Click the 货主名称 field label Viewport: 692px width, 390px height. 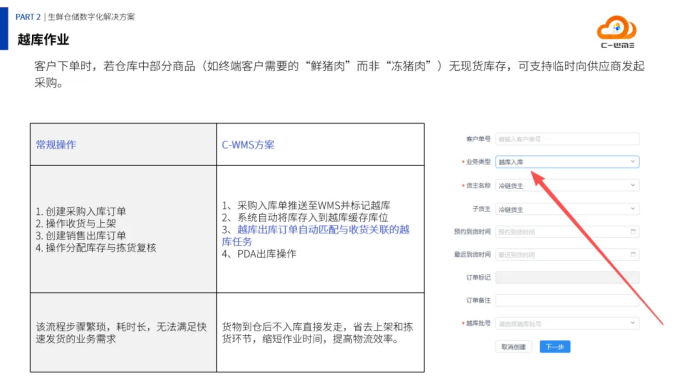[x=478, y=185]
